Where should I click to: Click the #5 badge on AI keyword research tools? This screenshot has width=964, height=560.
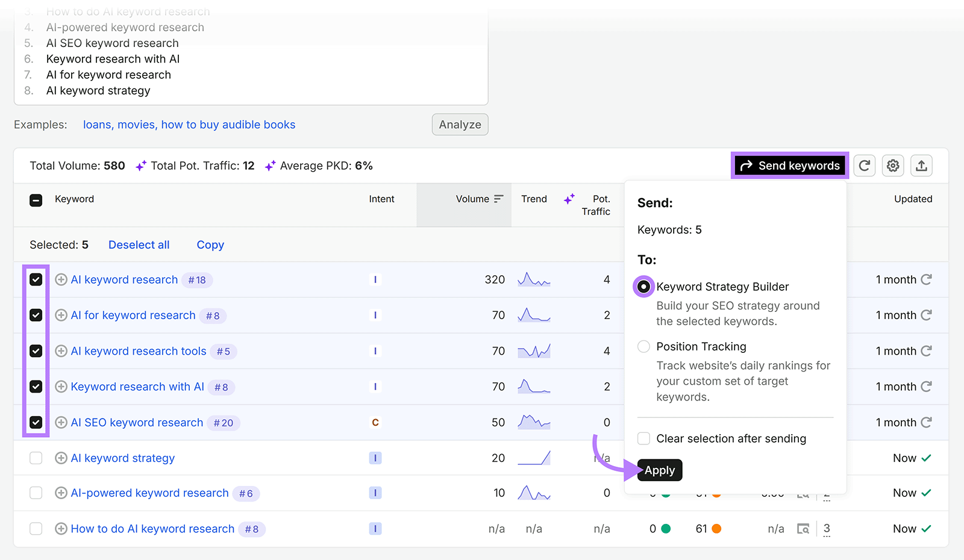point(224,352)
